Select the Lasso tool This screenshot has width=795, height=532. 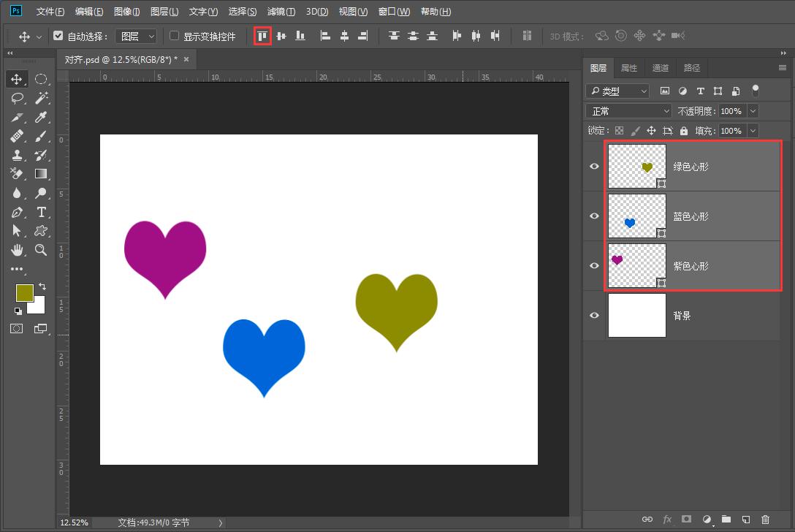tap(18, 98)
